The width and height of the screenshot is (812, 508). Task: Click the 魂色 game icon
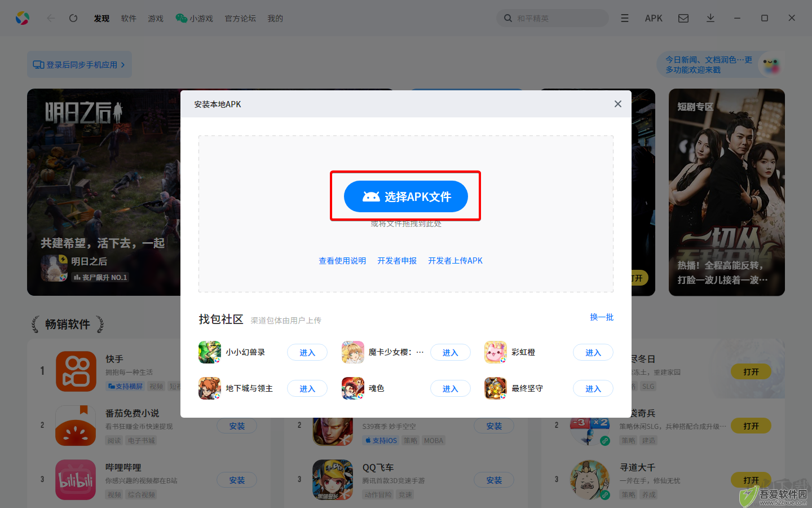(353, 388)
